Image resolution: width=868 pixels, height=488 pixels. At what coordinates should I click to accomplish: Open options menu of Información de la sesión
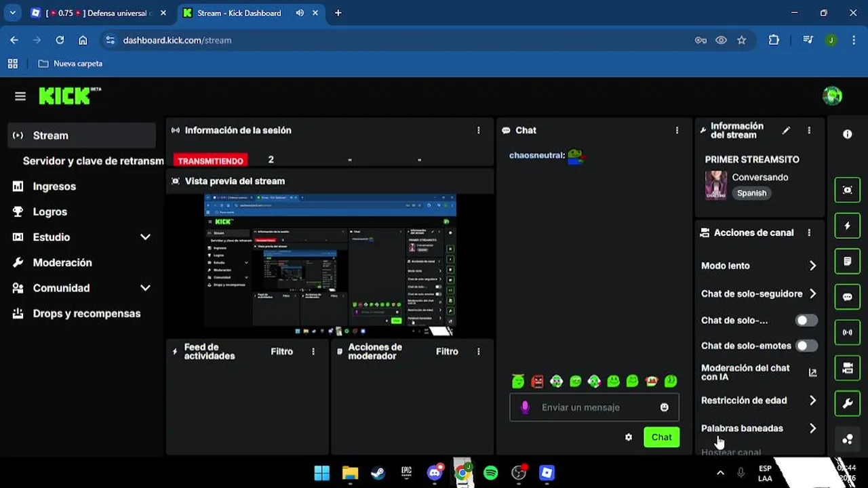[x=479, y=130]
